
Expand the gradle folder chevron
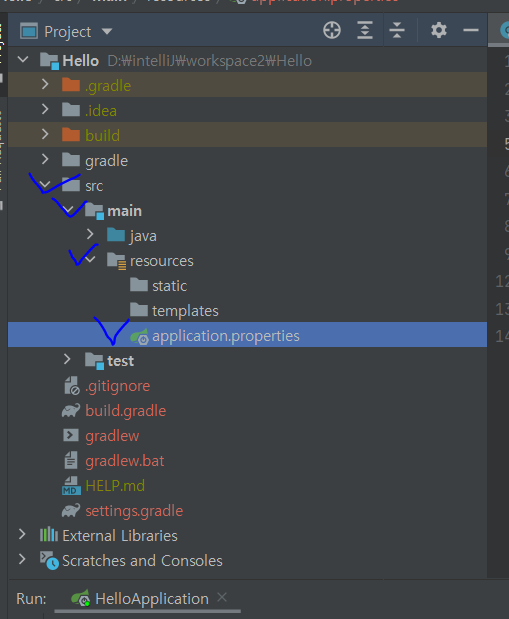pos(45,159)
